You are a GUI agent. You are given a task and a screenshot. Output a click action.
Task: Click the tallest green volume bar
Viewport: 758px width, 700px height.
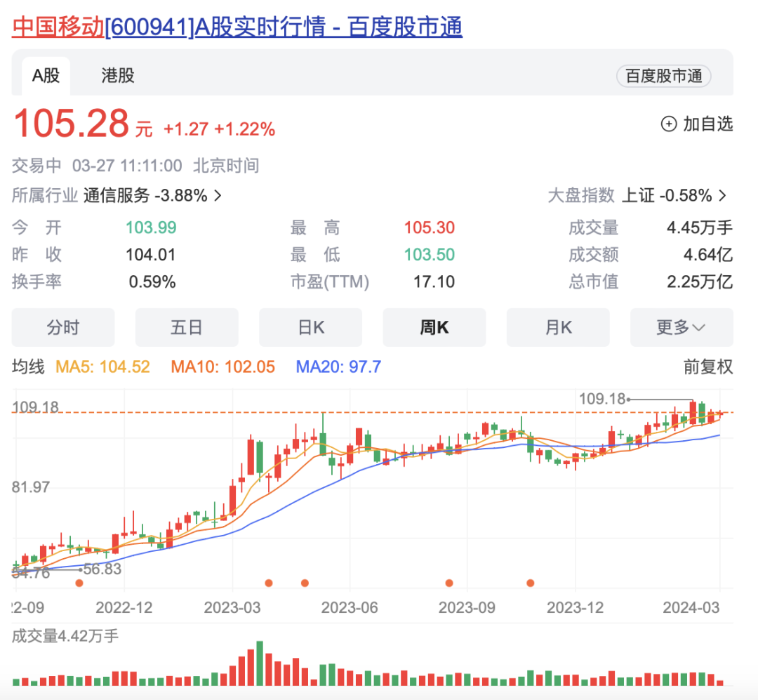(x=260, y=663)
